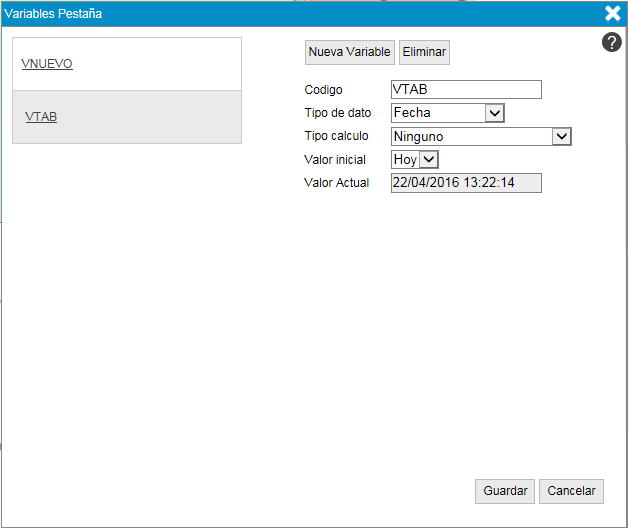
Task: Click the Tipo calculo label
Action: (x=336, y=136)
